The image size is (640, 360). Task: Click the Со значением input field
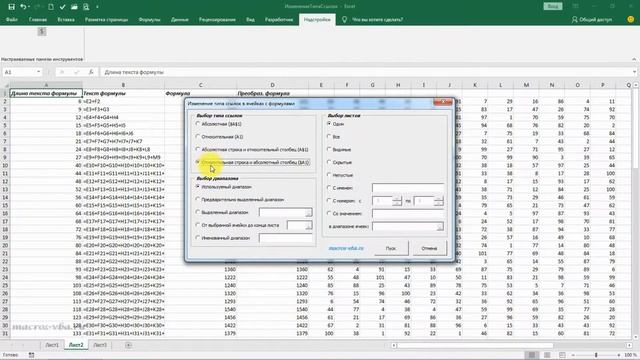pyautogui.click(x=408, y=213)
